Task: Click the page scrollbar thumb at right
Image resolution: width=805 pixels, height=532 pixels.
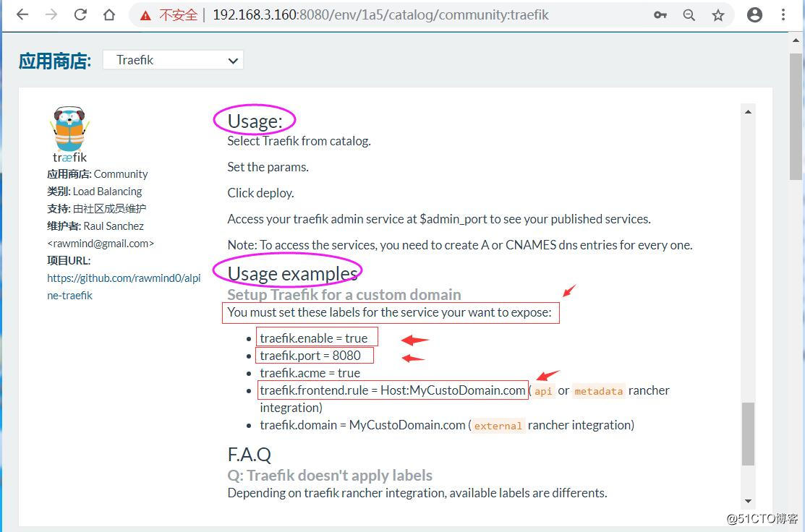Action: 796,116
